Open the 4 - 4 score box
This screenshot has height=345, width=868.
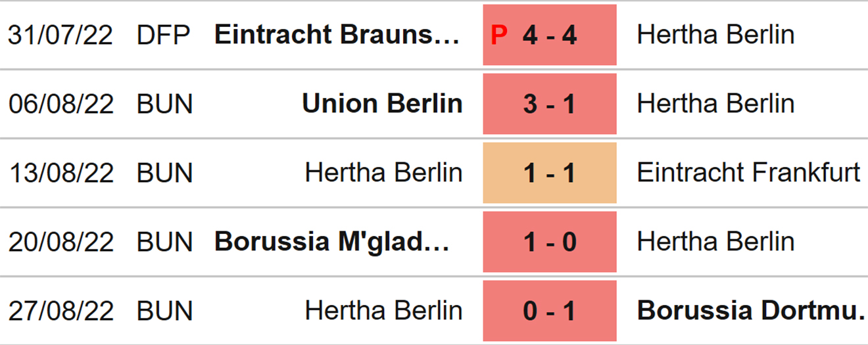550,35
